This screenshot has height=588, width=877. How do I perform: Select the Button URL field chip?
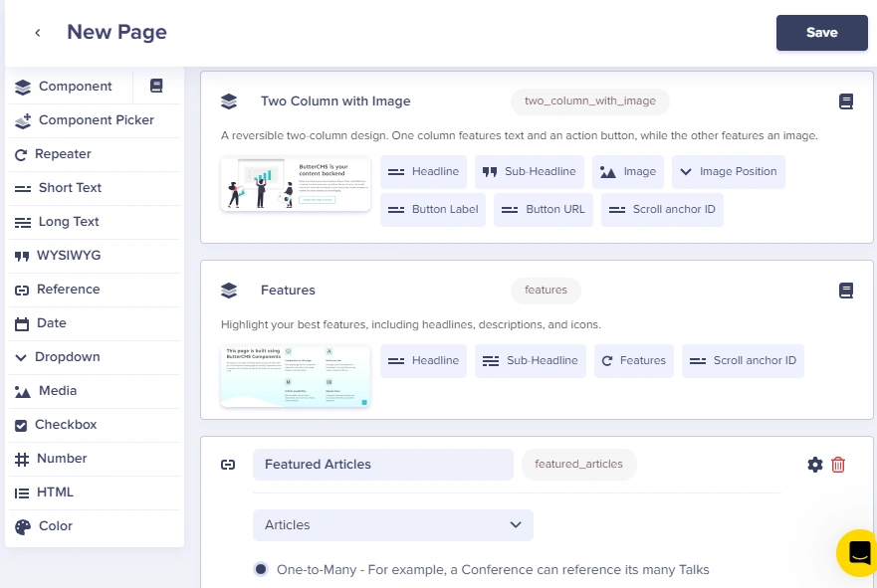544,210
